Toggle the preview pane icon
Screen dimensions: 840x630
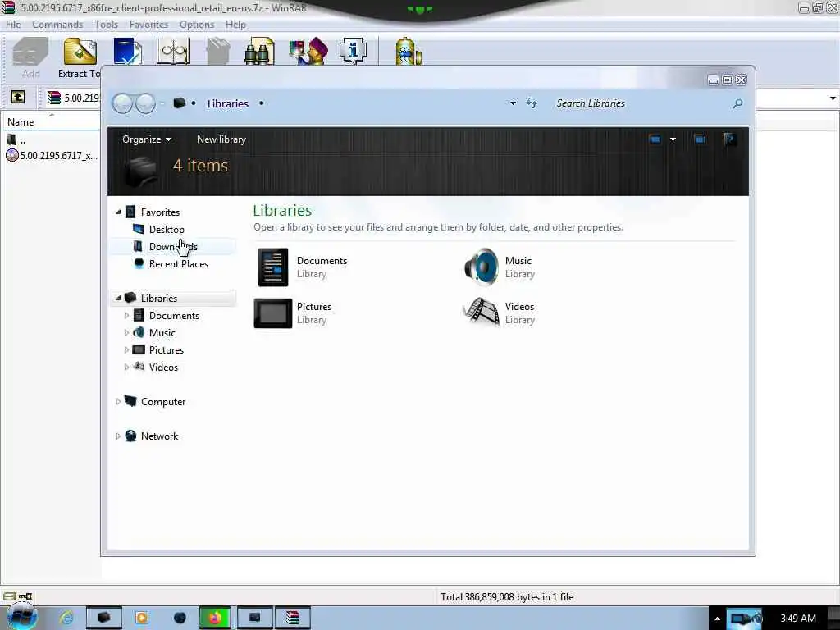coord(700,139)
